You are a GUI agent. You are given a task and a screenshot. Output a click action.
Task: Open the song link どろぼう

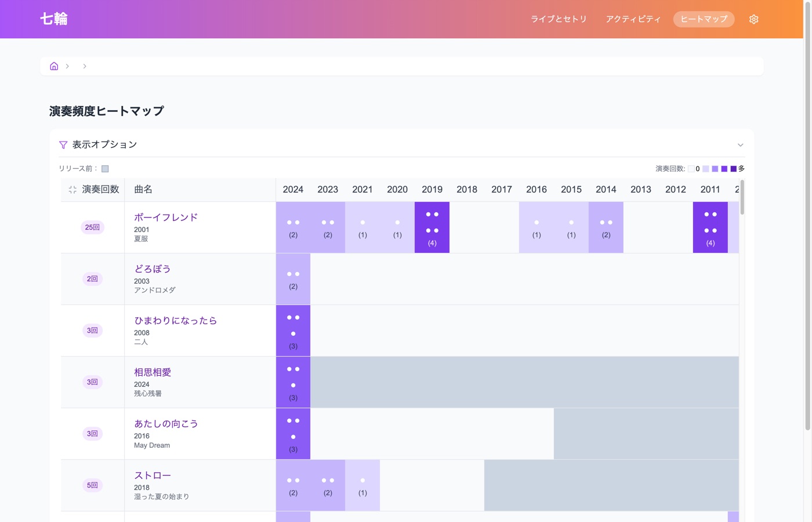tap(153, 269)
